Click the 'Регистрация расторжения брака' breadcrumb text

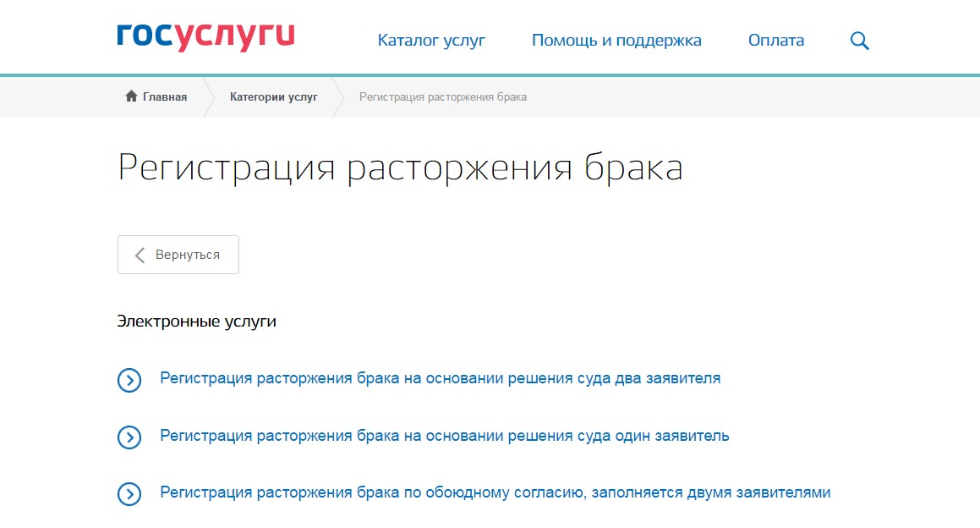[443, 97]
